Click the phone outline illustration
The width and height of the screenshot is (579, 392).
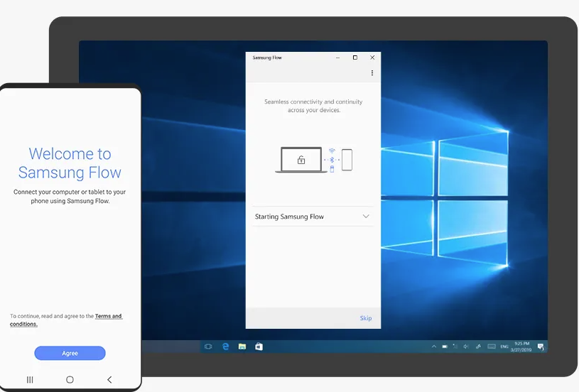tap(347, 160)
